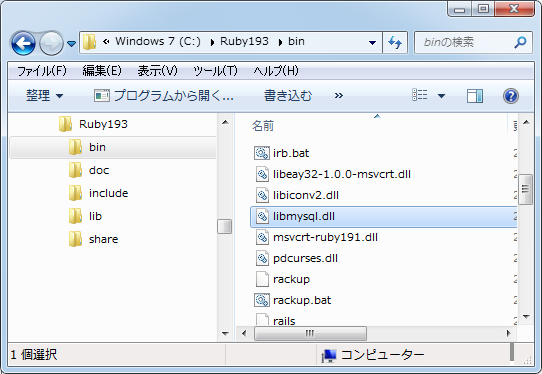Click the share folder icon in tree

pos(75,239)
